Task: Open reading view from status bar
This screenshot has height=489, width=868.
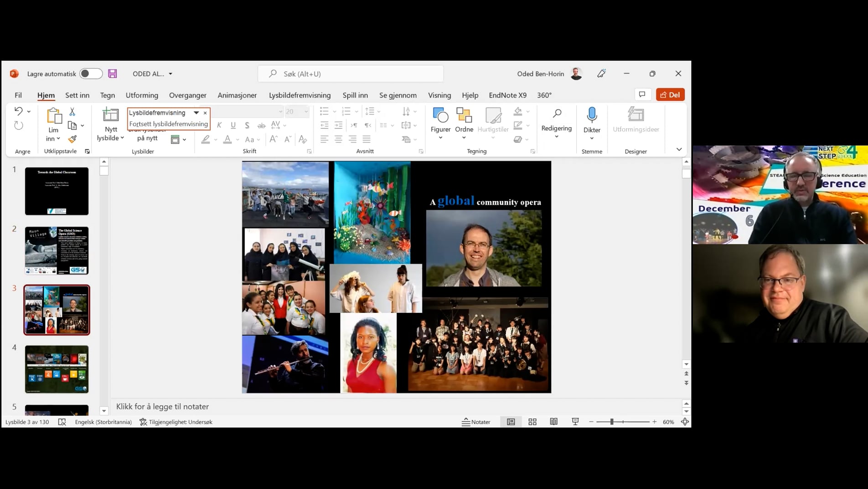Action: coord(553,421)
